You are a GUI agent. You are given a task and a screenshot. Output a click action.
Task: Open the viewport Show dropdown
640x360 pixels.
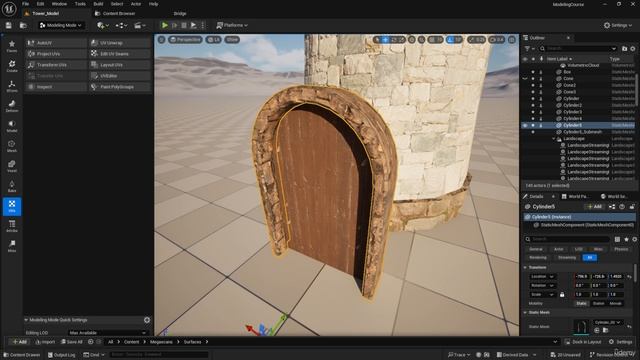(x=232, y=40)
